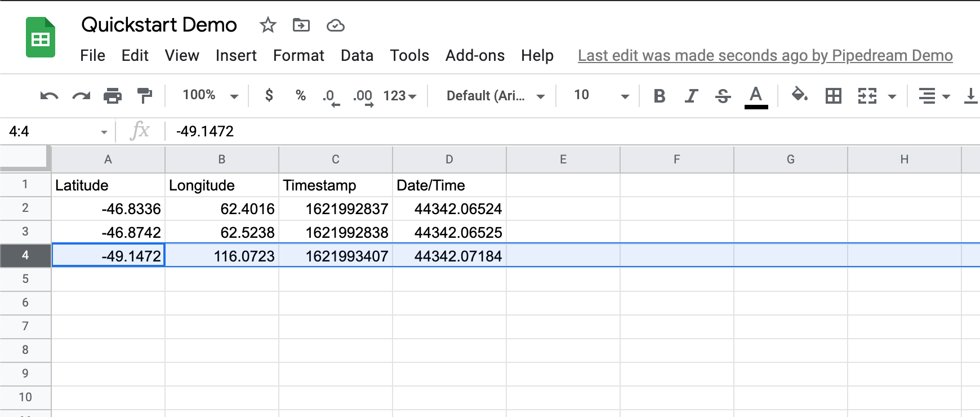
Task: Open the 100% zoom dropdown
Action: click(x=210, y=95)
